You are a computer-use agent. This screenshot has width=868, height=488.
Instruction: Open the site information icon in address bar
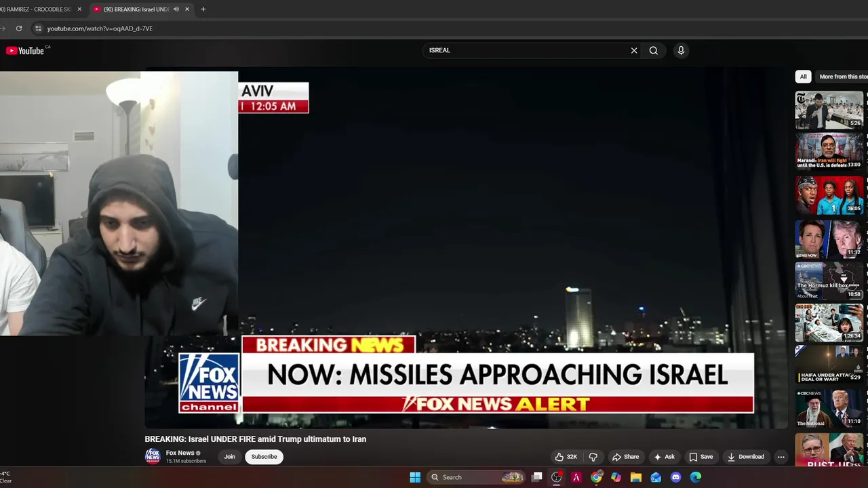click(38, 28)
